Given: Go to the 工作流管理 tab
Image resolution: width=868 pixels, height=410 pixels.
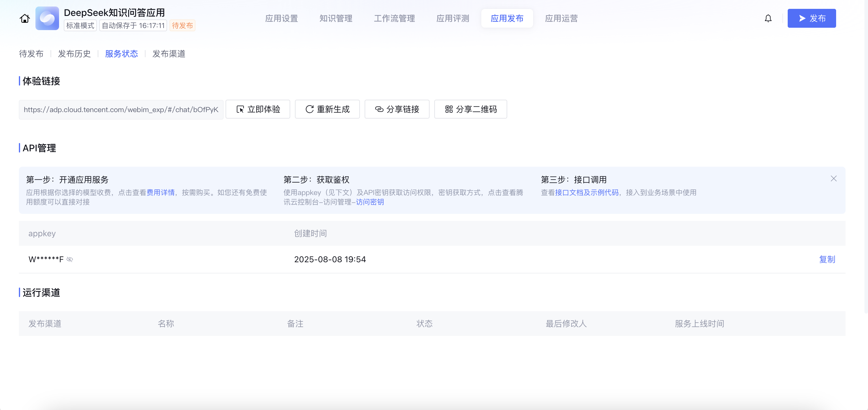Looking at the screenshot, I should [394, 18].
